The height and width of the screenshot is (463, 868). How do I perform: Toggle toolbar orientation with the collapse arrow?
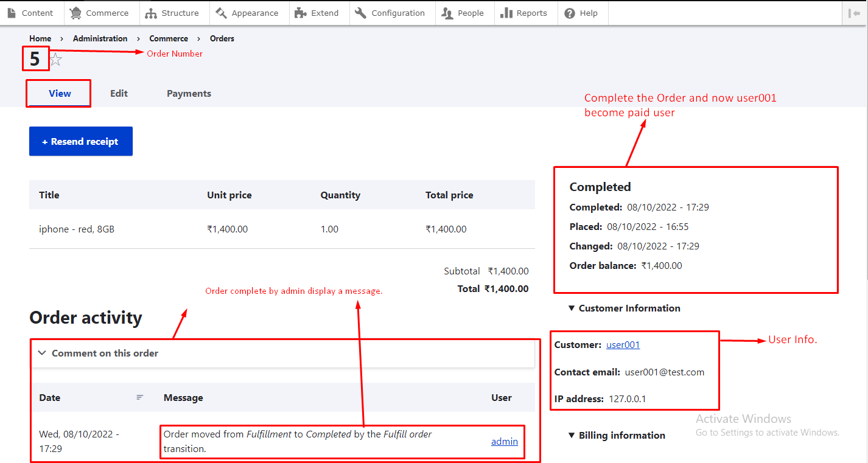tap(853, 13)
